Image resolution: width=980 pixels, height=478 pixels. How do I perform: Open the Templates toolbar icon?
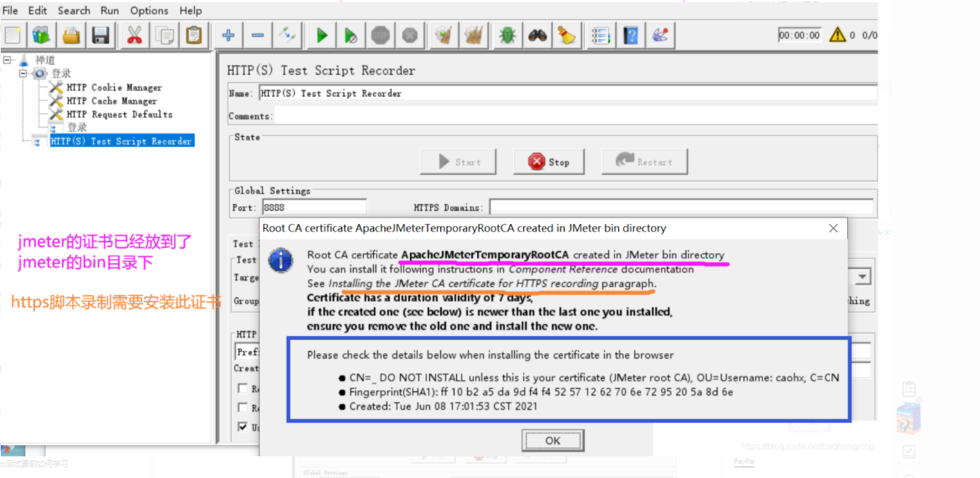[43, 35]
